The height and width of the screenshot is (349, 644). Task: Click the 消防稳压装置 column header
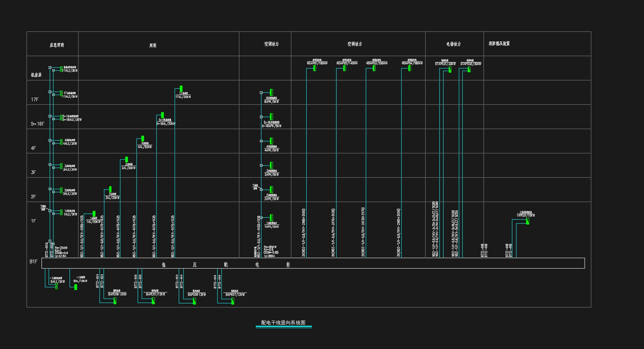(499, 44)
